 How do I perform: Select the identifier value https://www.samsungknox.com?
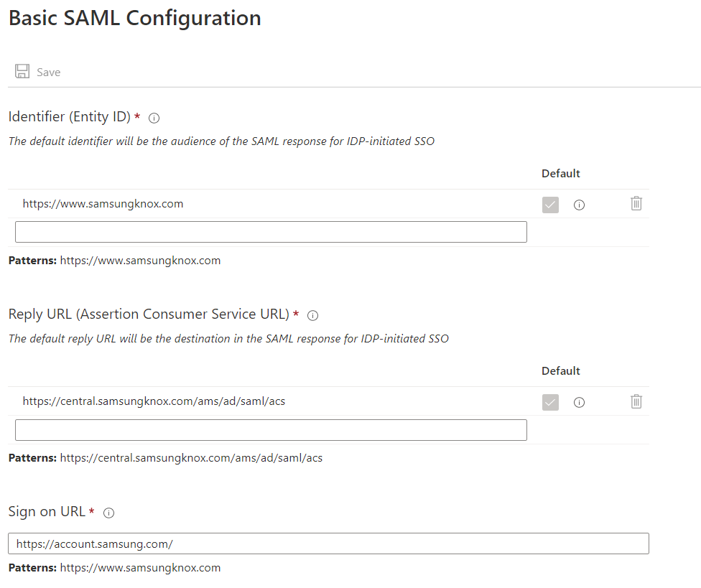(103, 203)
